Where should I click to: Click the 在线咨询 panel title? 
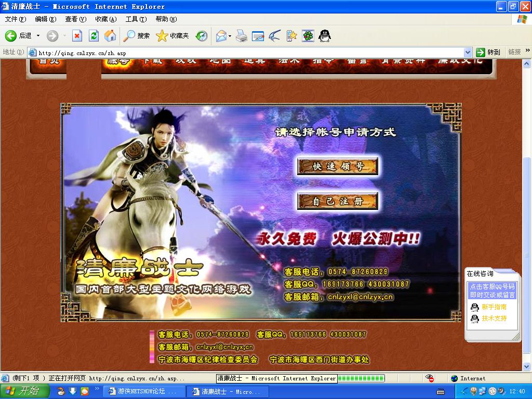coord(480,273)
